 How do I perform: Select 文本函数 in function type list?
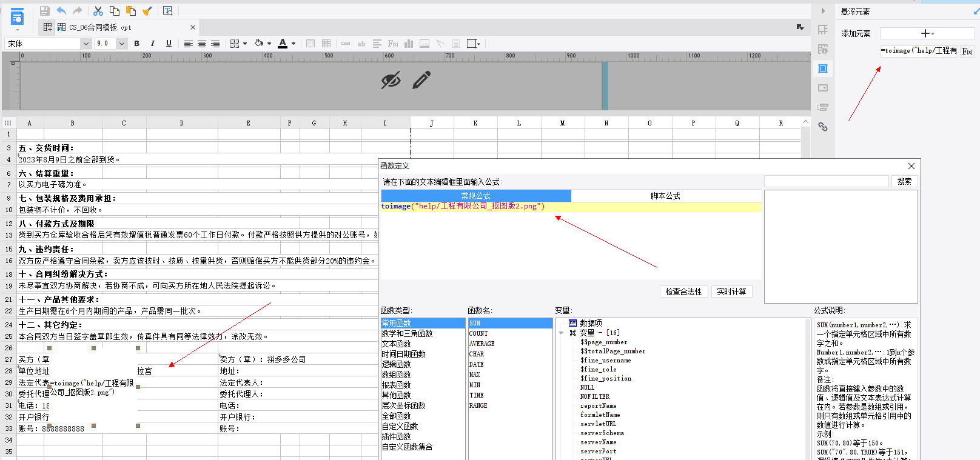pyautogui.click(x=397, y=344)
